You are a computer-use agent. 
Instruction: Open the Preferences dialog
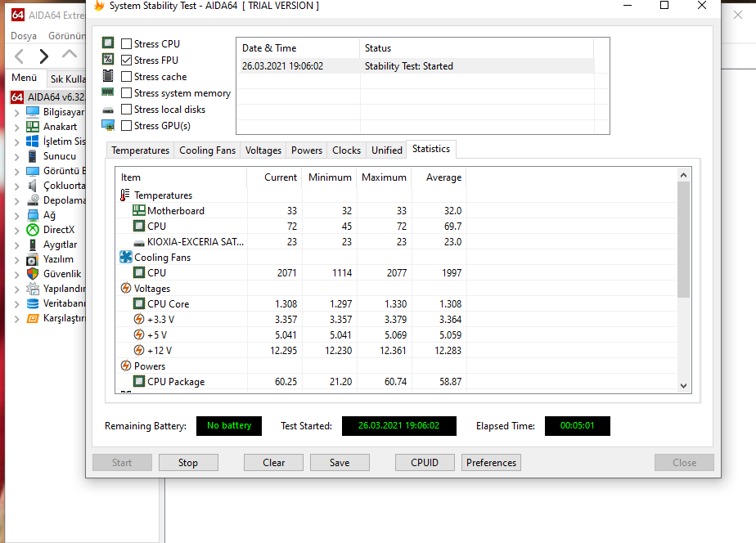(x=491, y=463)
